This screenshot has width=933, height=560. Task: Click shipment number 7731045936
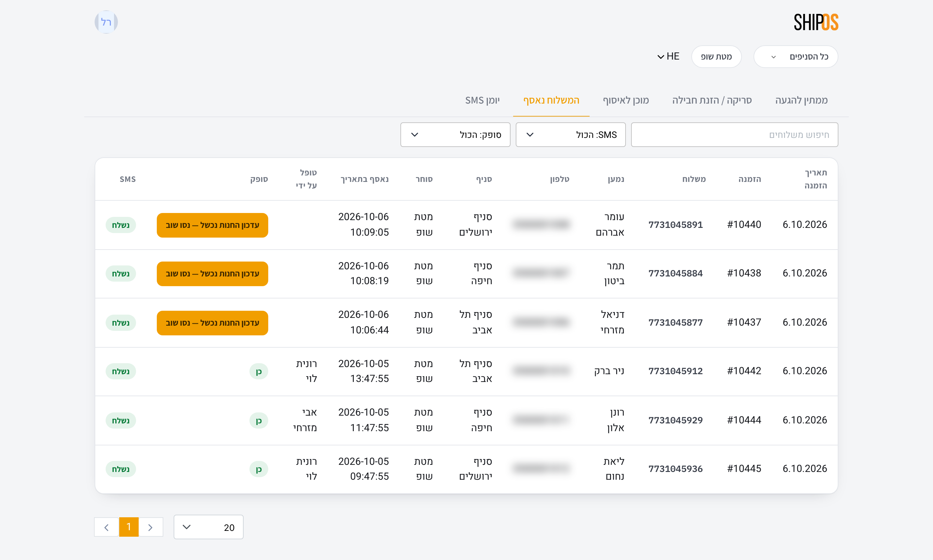click(x=675, y=469)
